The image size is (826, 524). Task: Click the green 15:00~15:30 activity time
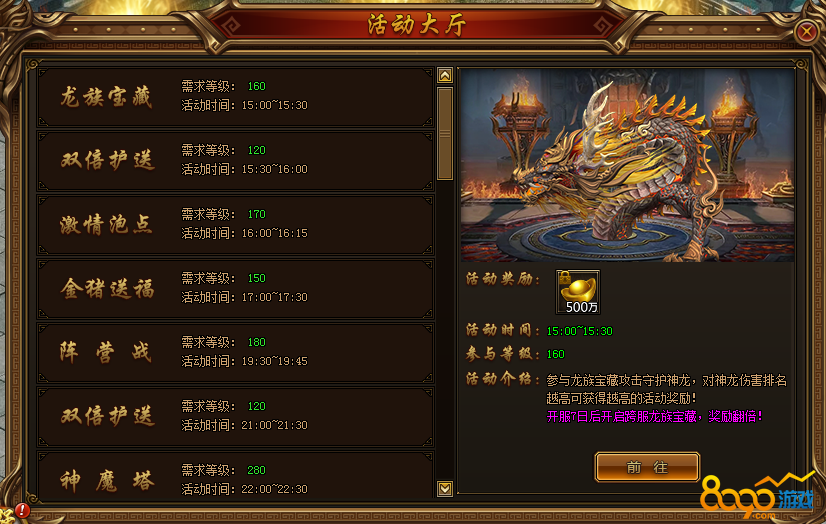click(x=579, y=331)
